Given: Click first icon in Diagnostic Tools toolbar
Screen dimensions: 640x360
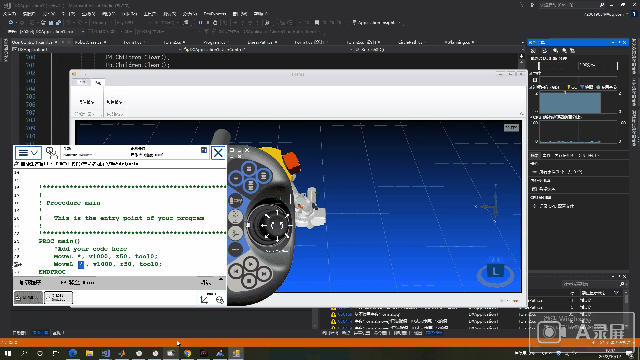Looking at the screenshot, I should point(533,51).
